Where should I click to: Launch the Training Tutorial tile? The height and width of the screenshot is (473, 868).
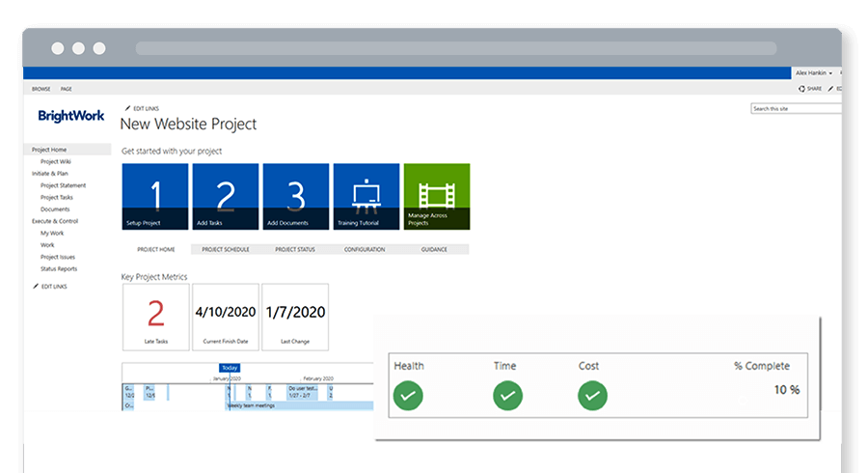point(366,197)
